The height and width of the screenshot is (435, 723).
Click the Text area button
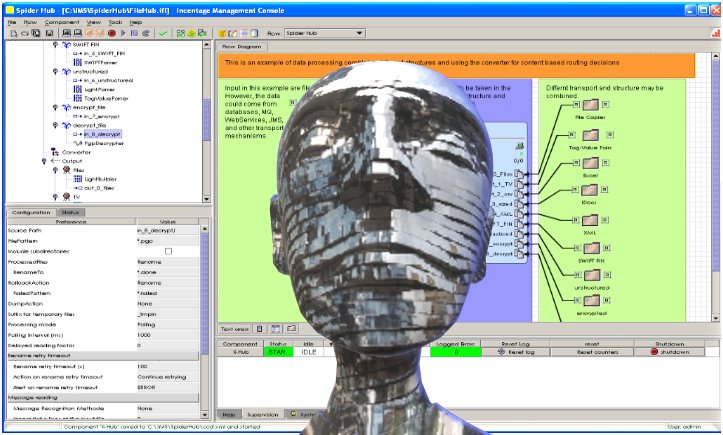pos(235,329)
